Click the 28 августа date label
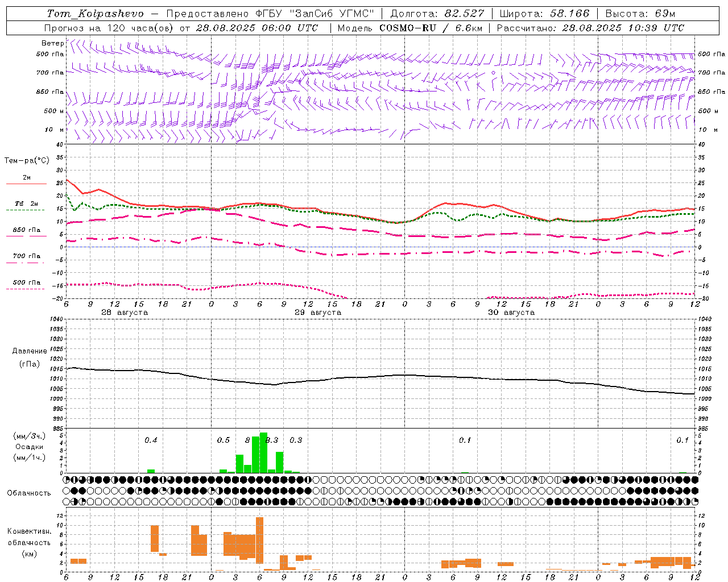Viewport: 728px width, 582px height. click(124, 313)
